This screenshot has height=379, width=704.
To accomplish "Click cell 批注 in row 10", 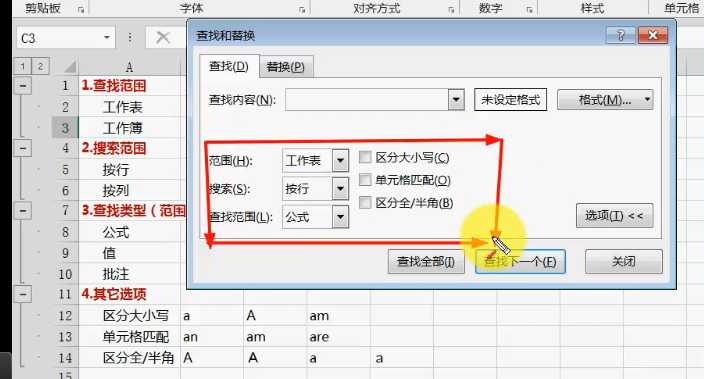I will tap(129, 274).
